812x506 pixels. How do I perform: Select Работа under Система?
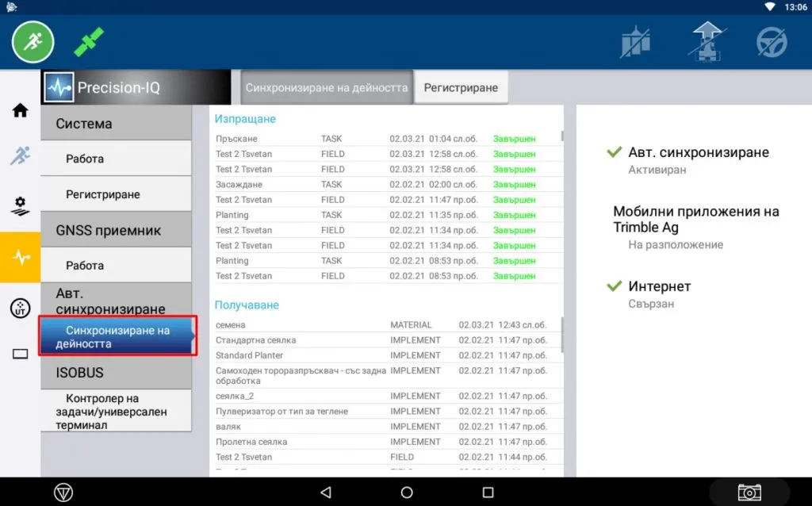pyautogui.click(x=116, y=159)
